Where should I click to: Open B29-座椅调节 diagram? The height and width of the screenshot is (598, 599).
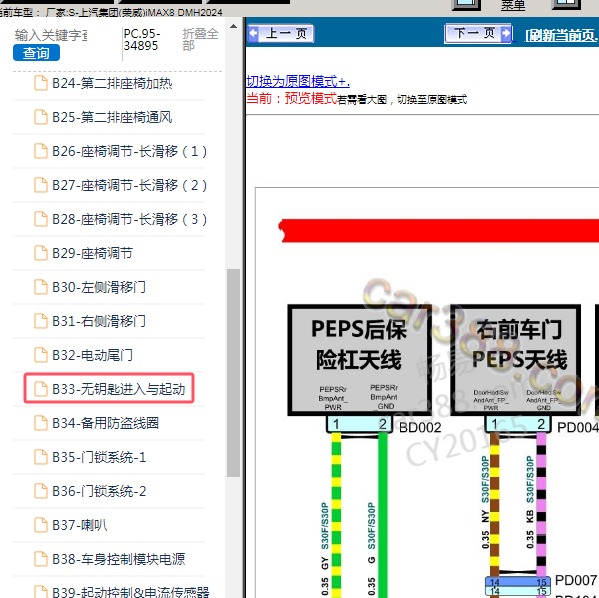[x=92, y=253]
